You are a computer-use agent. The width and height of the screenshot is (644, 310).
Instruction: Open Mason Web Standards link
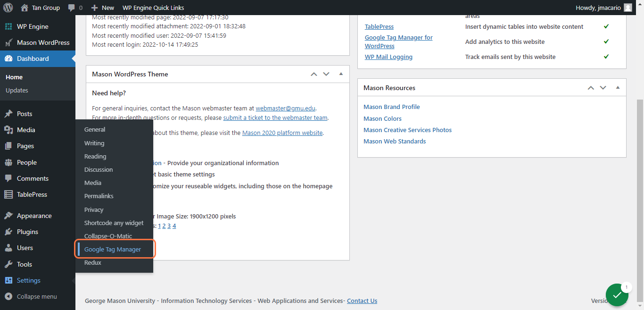(395, 141)
